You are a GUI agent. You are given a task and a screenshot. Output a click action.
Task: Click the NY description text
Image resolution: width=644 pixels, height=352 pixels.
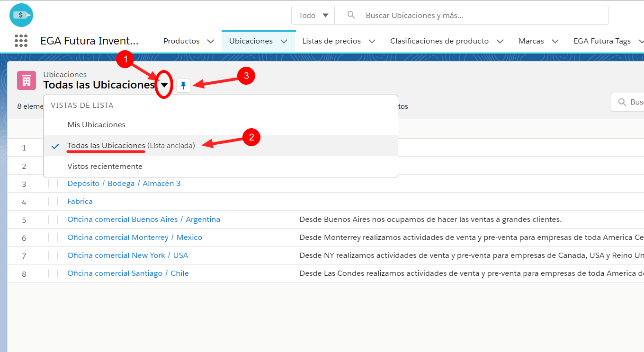pos(472,255)
